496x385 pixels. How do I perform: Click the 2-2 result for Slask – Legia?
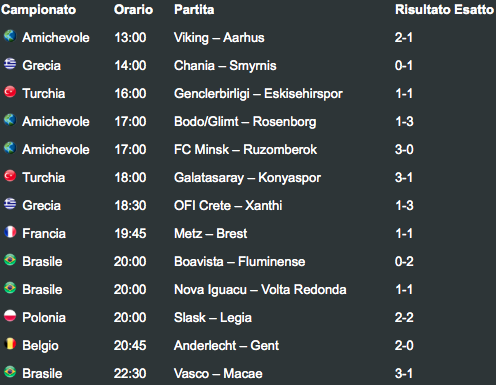(x=404, y=317)
